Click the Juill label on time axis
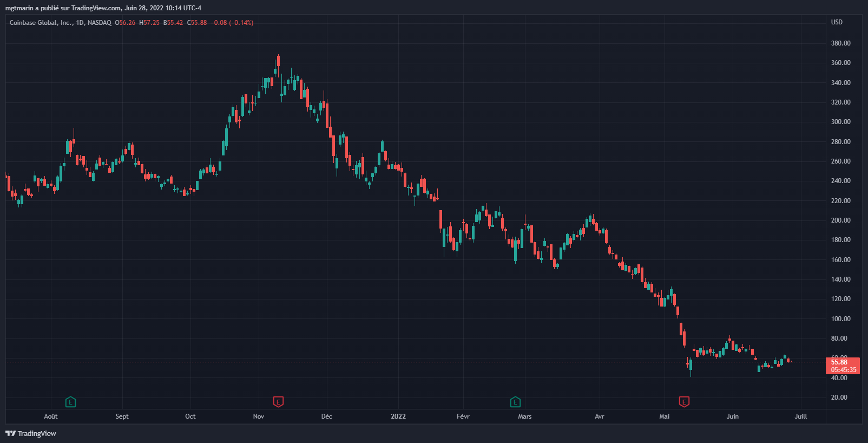This screenshot has width=868, height=443. click(x=800, y=416)
